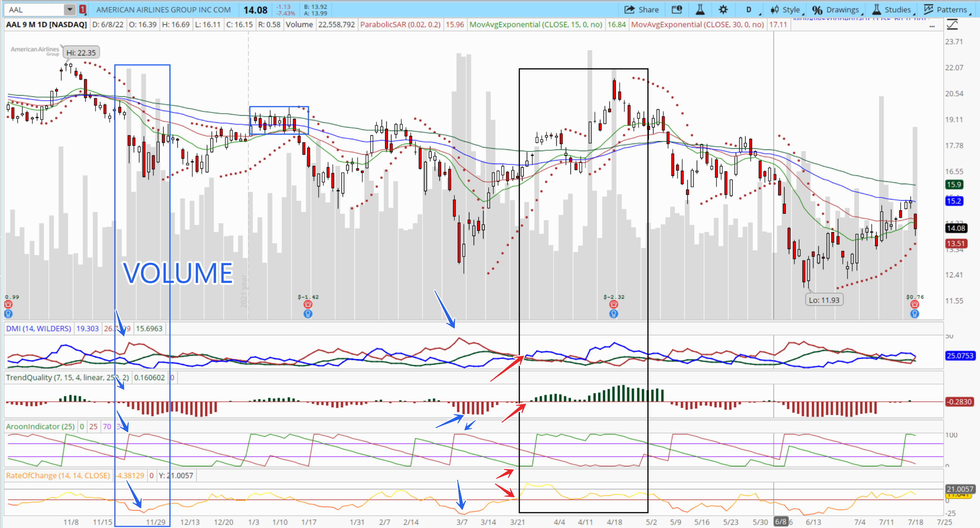Click the red alert badge beside symbol
Image resolution: width=980 pixels, height=528 pixels.
click(x=83, y=9)
